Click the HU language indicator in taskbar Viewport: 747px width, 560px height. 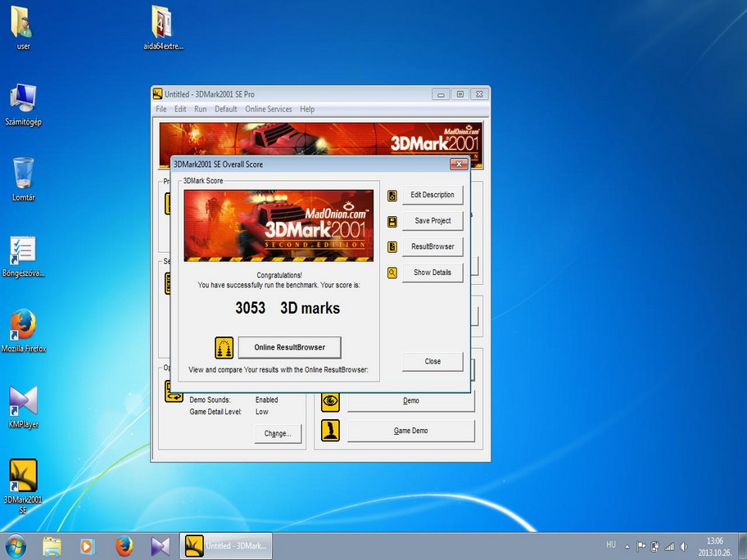pos(611,544)
